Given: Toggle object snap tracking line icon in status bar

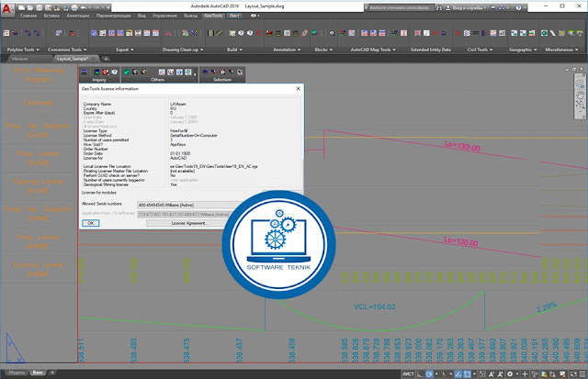Looking at the screenshot, I should pyautogui.click(x=458, y=373).
